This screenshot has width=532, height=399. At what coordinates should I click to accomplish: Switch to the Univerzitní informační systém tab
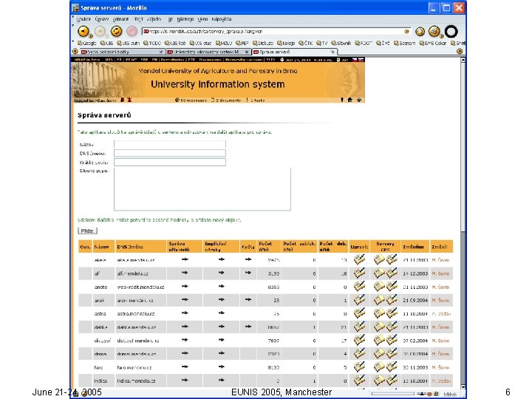pyautogui.click(x=208, y=52)
